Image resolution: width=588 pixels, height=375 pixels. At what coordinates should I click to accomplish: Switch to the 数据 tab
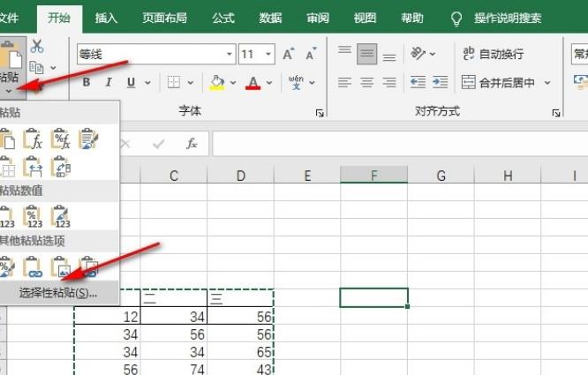(x=271, y=18)
